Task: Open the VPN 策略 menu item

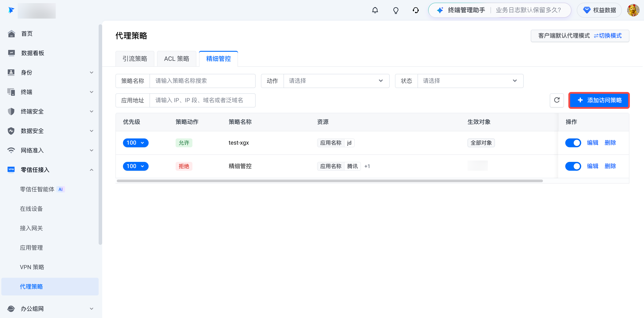Action: [32, 267]
